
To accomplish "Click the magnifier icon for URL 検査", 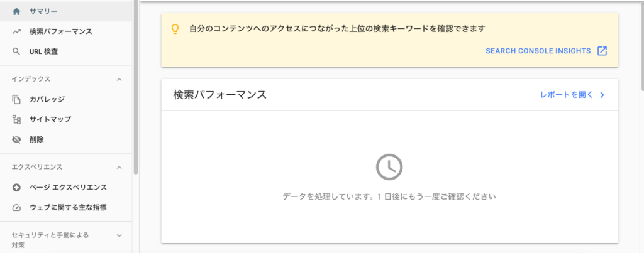I will click(x=16, y=51).
